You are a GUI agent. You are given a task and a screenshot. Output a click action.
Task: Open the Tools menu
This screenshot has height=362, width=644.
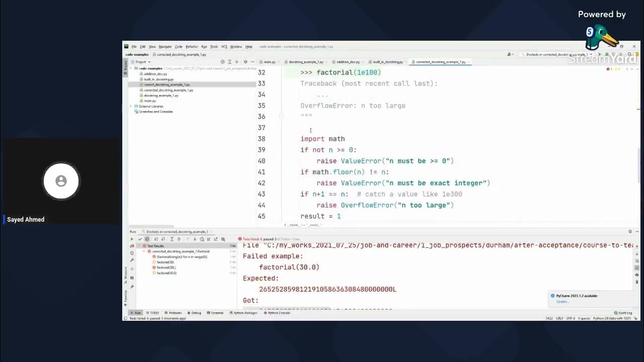[214, 46]
